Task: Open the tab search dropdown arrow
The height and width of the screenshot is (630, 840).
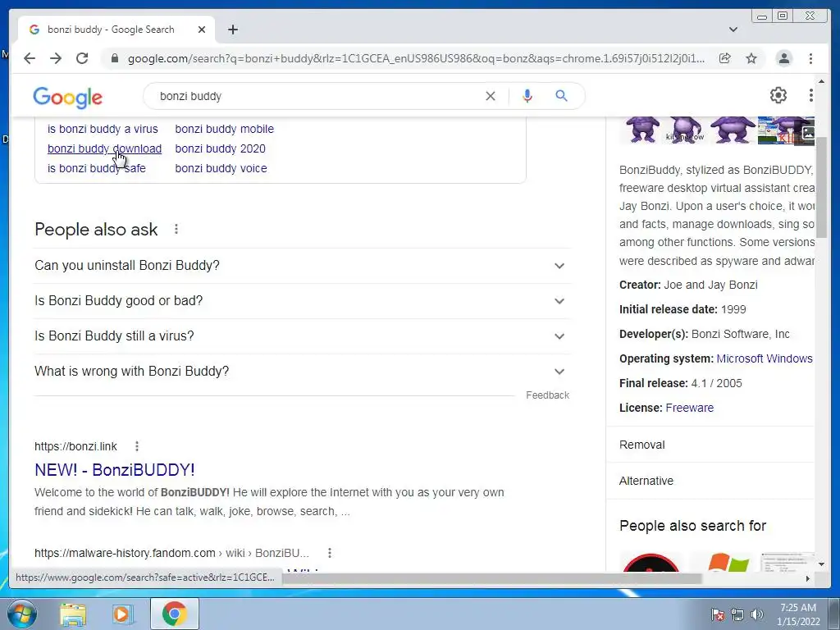Action: (x=733, y=30)
